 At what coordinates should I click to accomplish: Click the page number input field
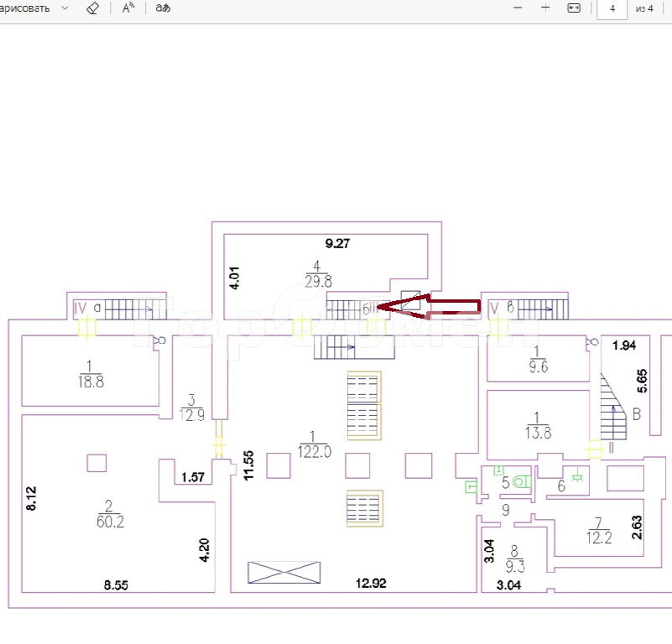(612, 8)
